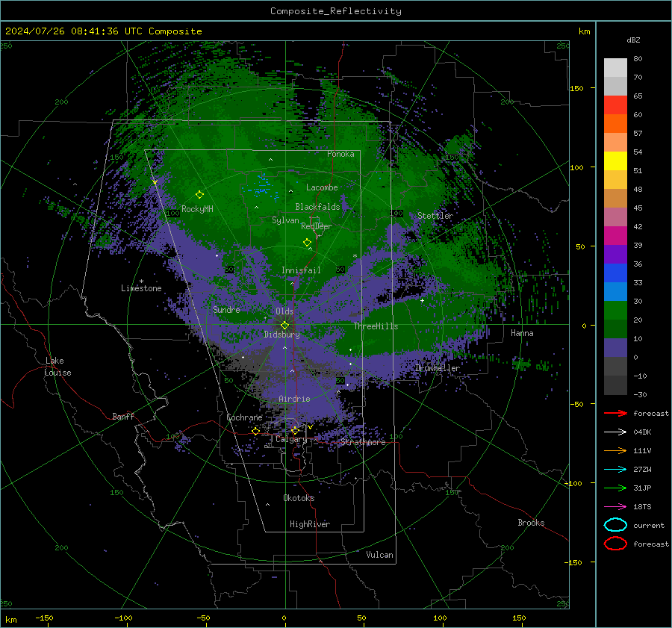
Task: Click the Cochrane city label
Action: coord(244,417)
